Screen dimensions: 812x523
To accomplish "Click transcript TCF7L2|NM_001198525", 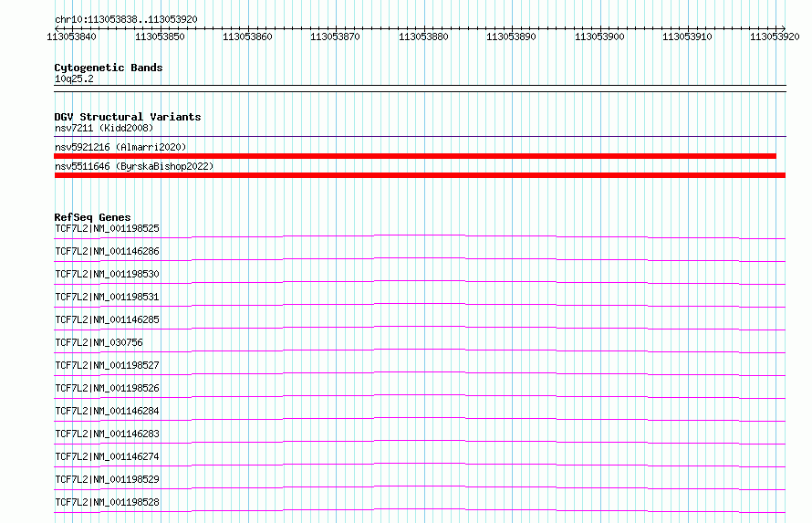I will 107,228.
